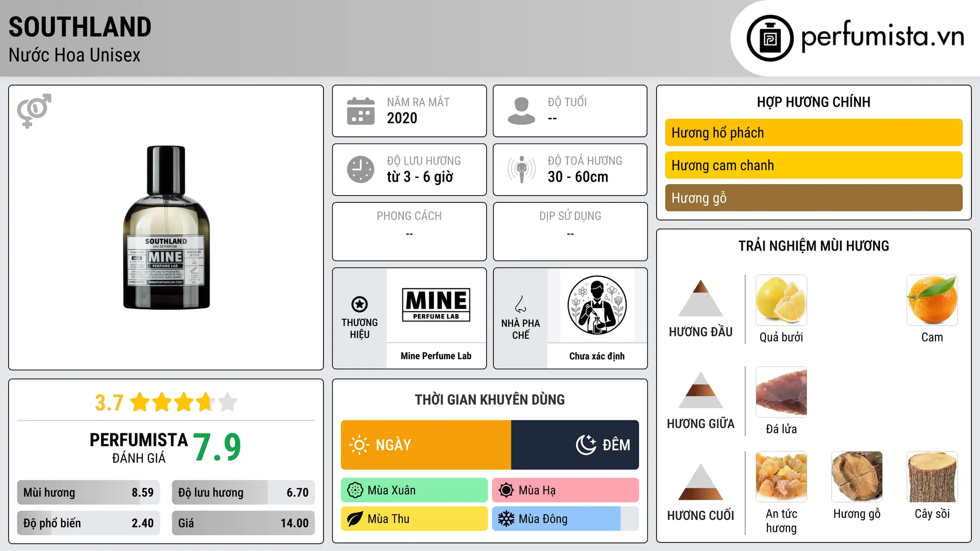Viewport: 980px width, 551px height.
Task: Click the yellow rating stars next to 3.7
Action: [184, 402]
